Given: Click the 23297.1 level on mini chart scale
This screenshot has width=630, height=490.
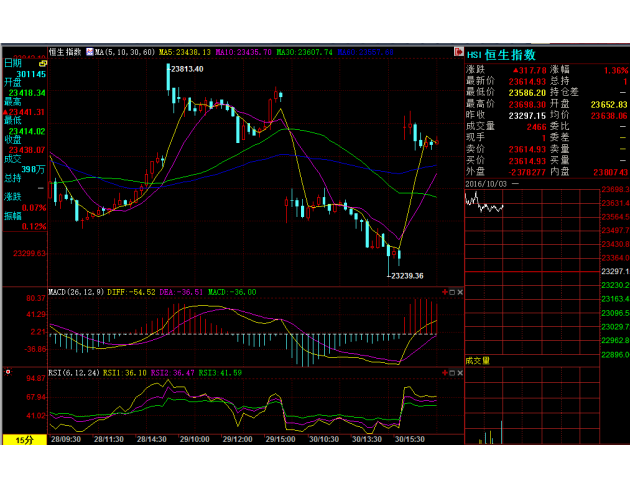Looking at the screenshot, I should point(615,272).
